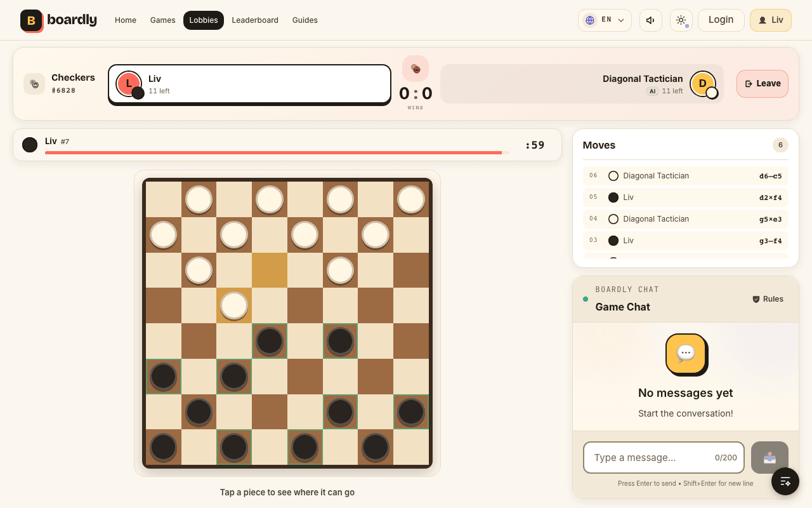Image resolution: width=812 pixels, height=508 pixels.
Task: Select move 04 g5×e3 in the Moves list
Action: point(686,219)
